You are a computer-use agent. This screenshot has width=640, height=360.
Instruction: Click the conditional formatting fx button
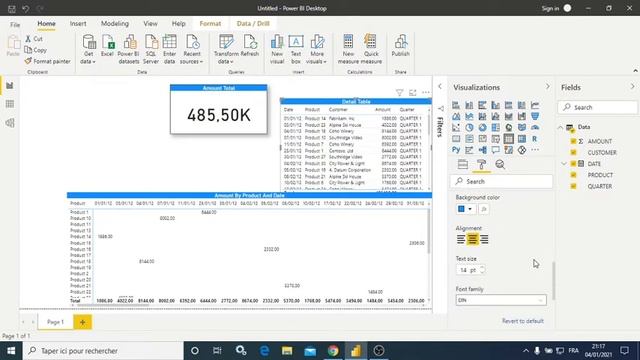tap(484, 209)
